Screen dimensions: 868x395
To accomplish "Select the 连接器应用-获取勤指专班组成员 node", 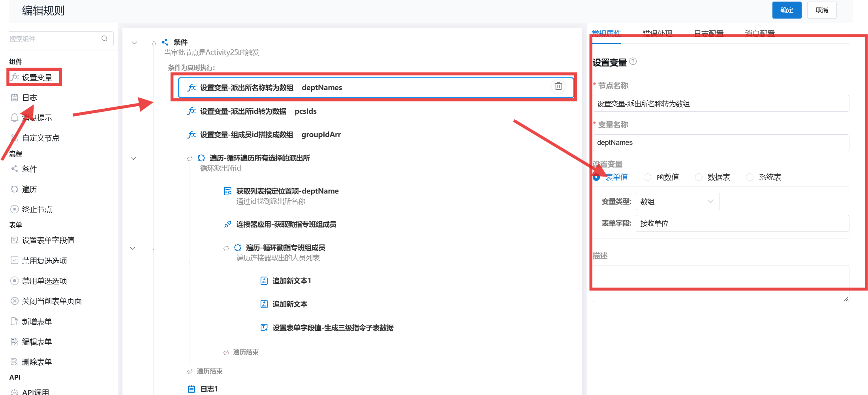I will 286,224.
